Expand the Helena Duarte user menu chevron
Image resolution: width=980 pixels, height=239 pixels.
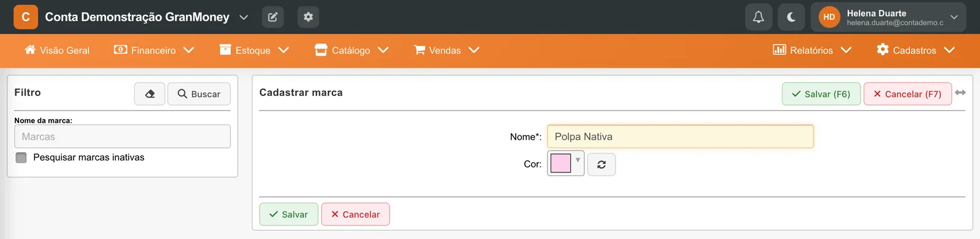pos(954,17)
